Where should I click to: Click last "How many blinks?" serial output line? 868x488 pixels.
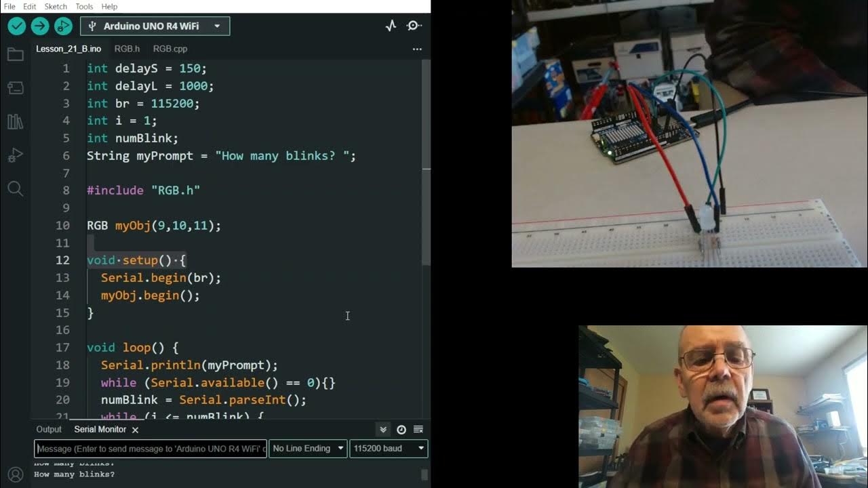point(74,474)
